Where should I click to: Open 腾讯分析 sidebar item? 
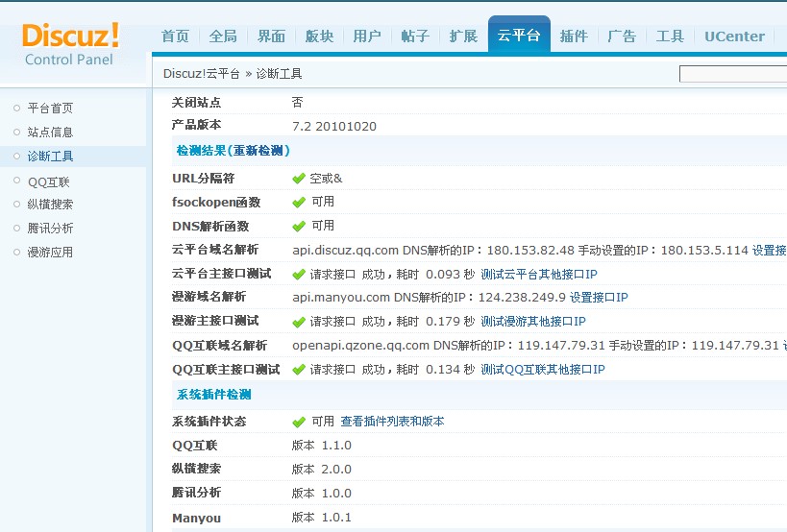click(x=50, y=229)
